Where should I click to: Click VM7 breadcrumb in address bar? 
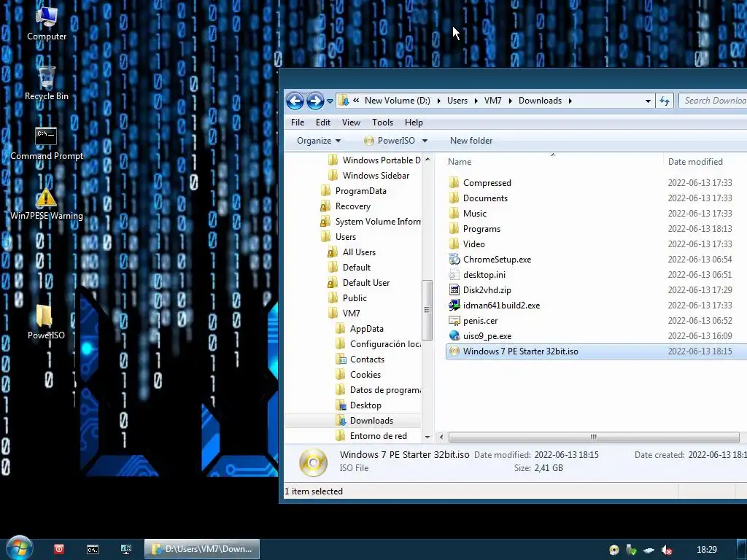coord(492,101)
